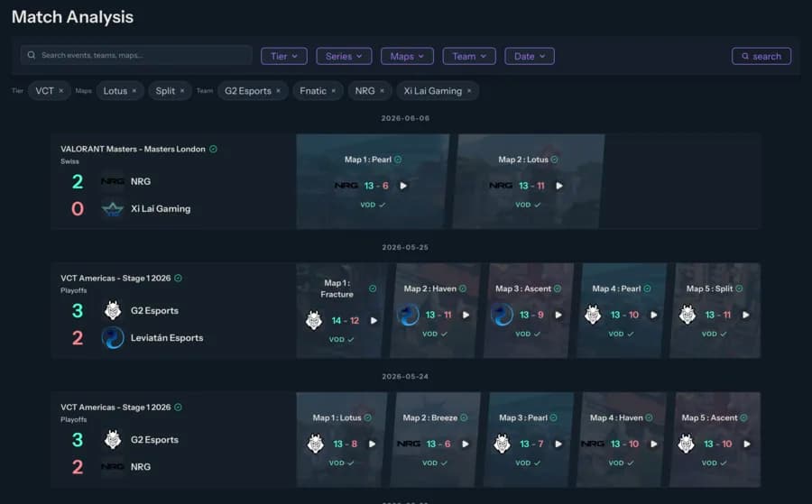Click the magnifier icon in search field

tap(32, 55)
